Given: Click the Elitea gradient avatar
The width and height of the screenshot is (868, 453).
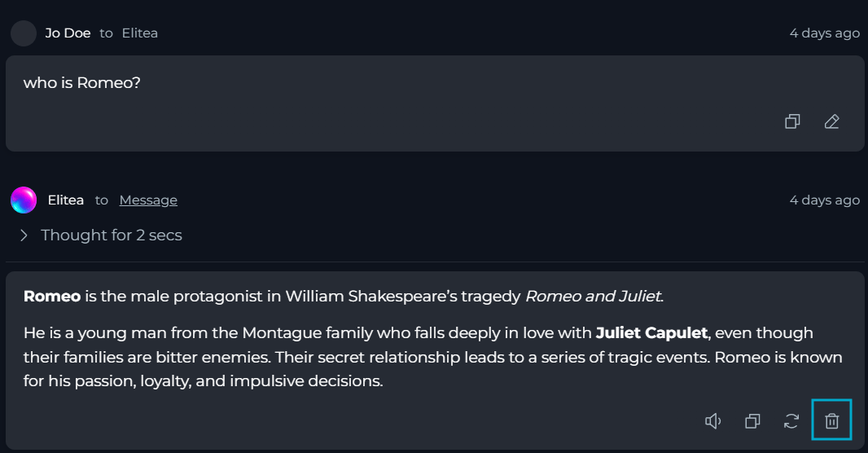Looking at the screenshot, I should click(x=24, y=200).
